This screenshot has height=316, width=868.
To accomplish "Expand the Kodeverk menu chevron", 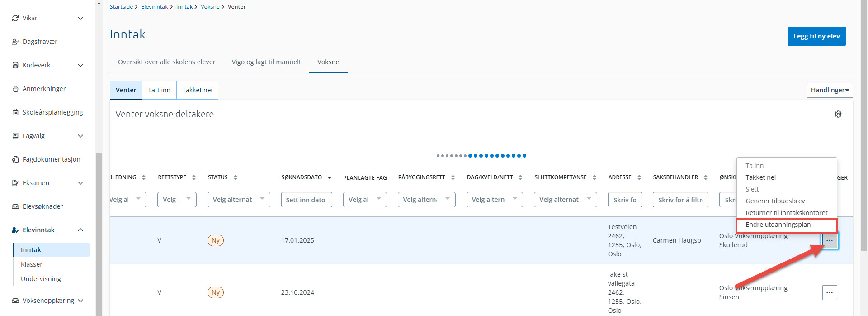I will 80,65.
